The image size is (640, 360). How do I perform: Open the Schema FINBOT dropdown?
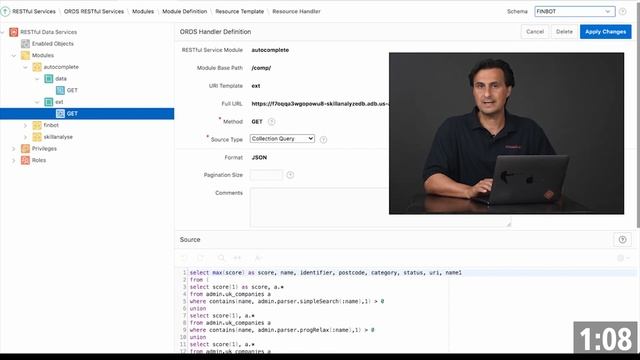tap(575, 11)
